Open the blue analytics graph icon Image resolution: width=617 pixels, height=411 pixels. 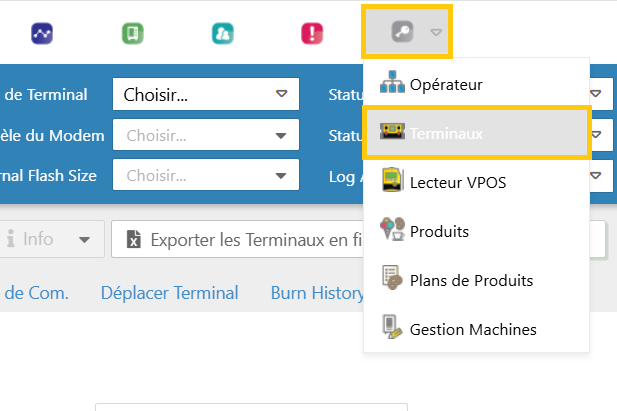click(x=42, y=33)
